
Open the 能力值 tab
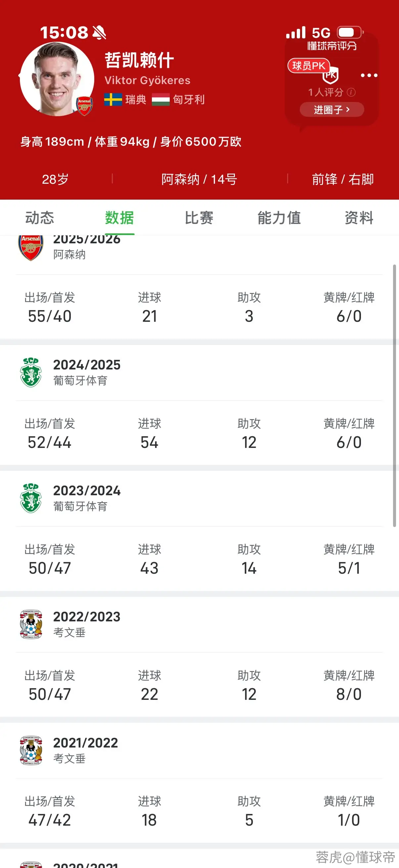point(279,218)
